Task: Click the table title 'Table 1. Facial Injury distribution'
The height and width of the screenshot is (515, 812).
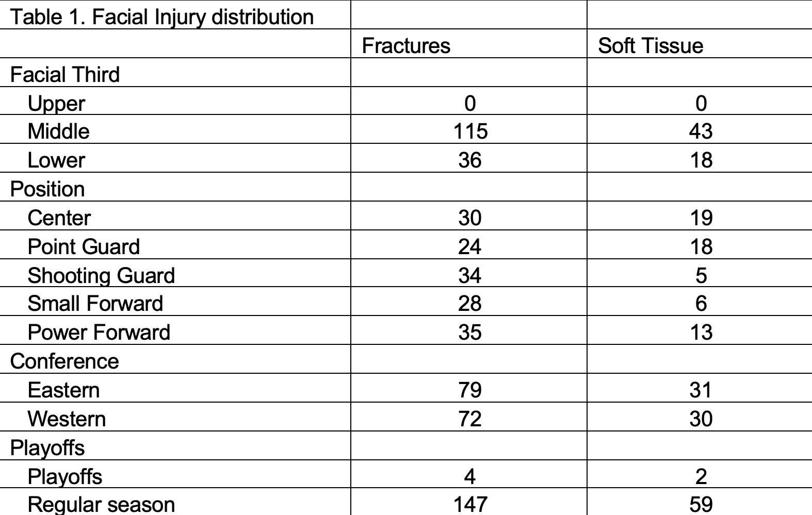Action: click(162, 17)
